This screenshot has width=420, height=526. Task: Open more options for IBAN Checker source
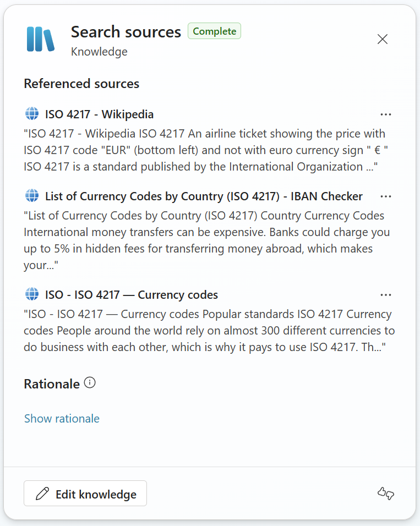[386, 196]
